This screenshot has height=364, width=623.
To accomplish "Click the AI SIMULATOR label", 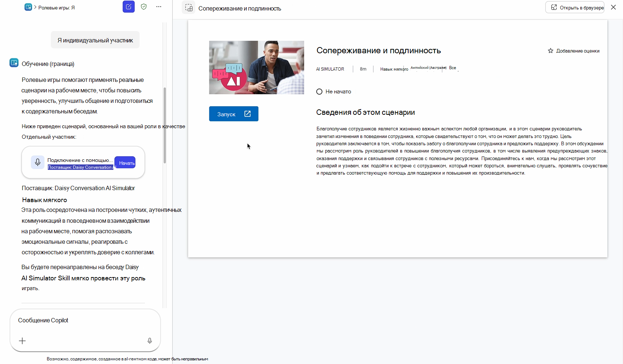I will tap(330, 69).
